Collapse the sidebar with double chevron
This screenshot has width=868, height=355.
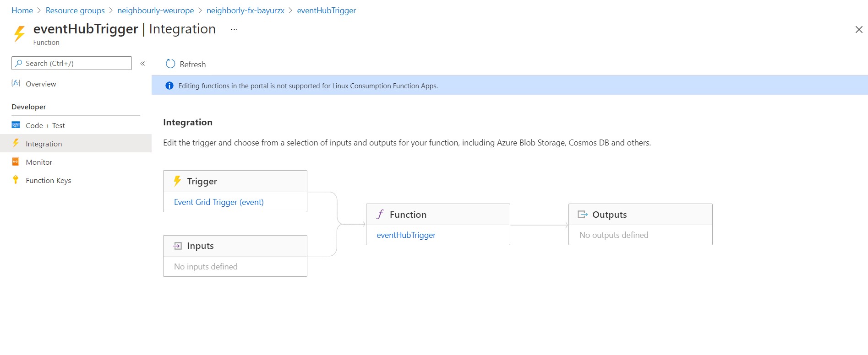tap(142, 64)
